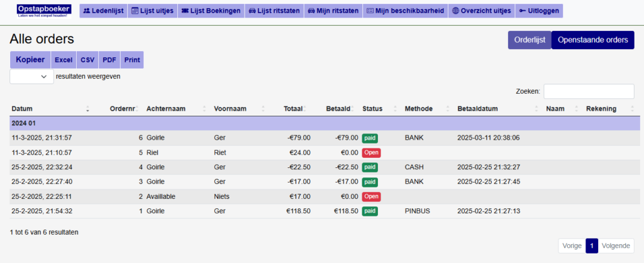This screenshot has height=263, width=644.
Task: Show Openstaande orders
Action: click(592, 40)
